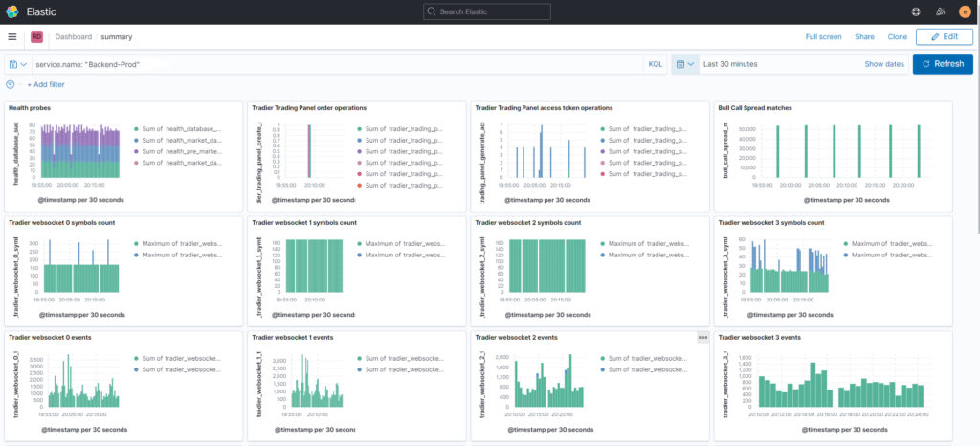Toggle blue legend entry in order operations panel
The image size is (980, 446).
click(400, 140)
